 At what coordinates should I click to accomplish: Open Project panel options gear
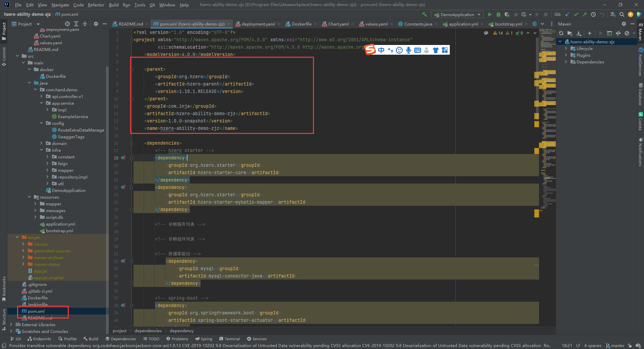tap(96, 24)
